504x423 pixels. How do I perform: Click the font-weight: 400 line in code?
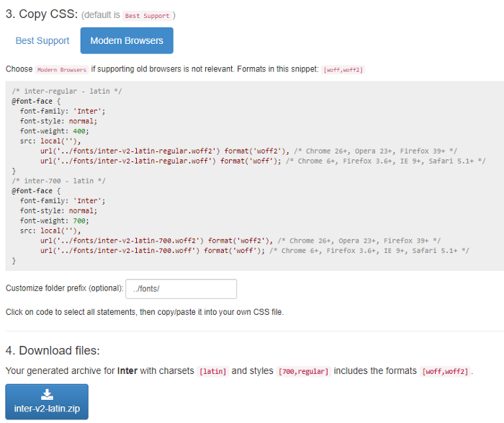(x=54, y=131)
